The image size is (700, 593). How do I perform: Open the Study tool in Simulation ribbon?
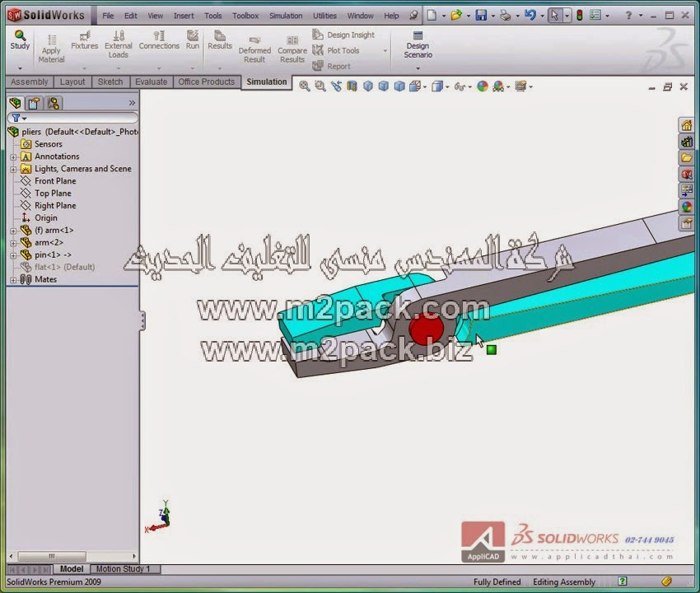point(20,40)
